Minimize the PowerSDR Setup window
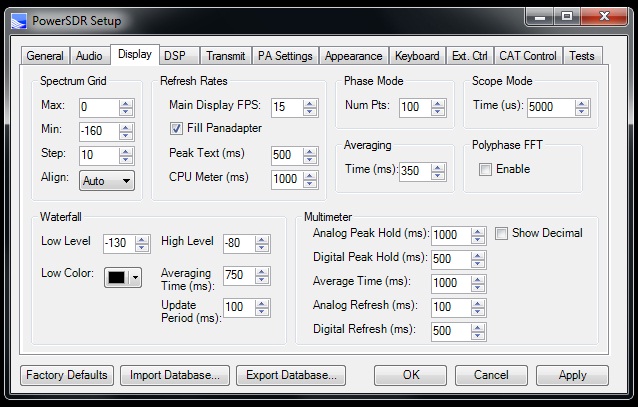The height and width of the screenshot is (407, 638). point(540,17)
